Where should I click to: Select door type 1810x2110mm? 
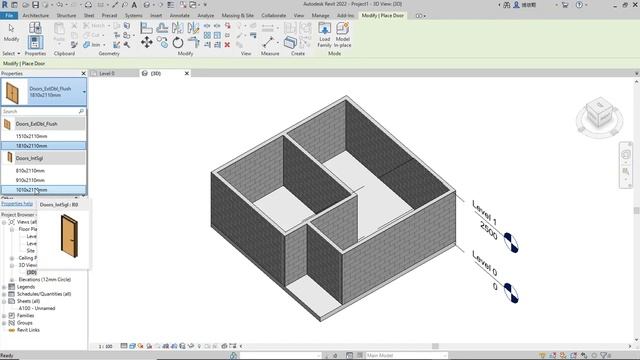pyautogui.click(x=44, y=146)
